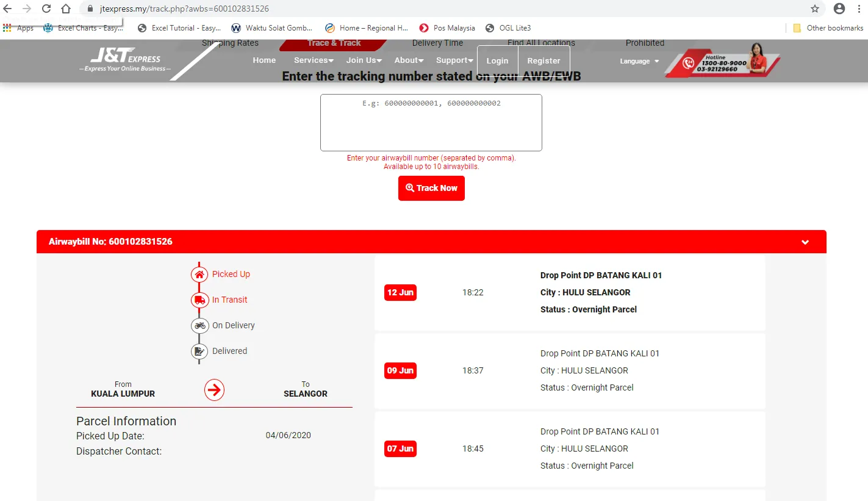868x501 pixels.
Task: Focus the airwaybill number text area
Action: pyautogui.click(x=431, y=123)
